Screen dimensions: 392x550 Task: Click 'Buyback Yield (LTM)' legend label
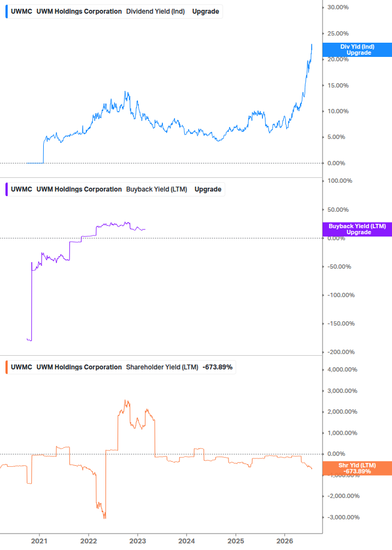[156, 189]
